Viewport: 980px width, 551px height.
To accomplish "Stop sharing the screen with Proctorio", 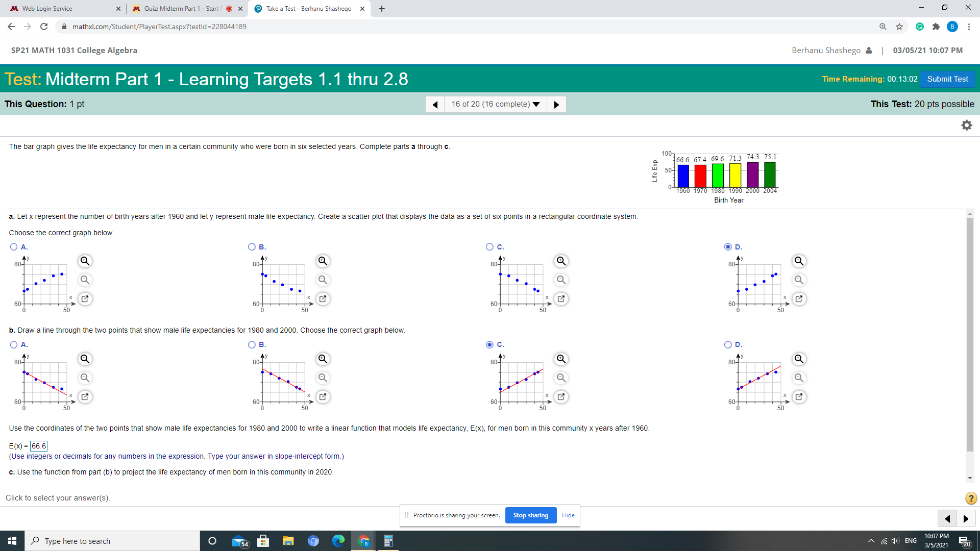I will (x=531, y=515).
